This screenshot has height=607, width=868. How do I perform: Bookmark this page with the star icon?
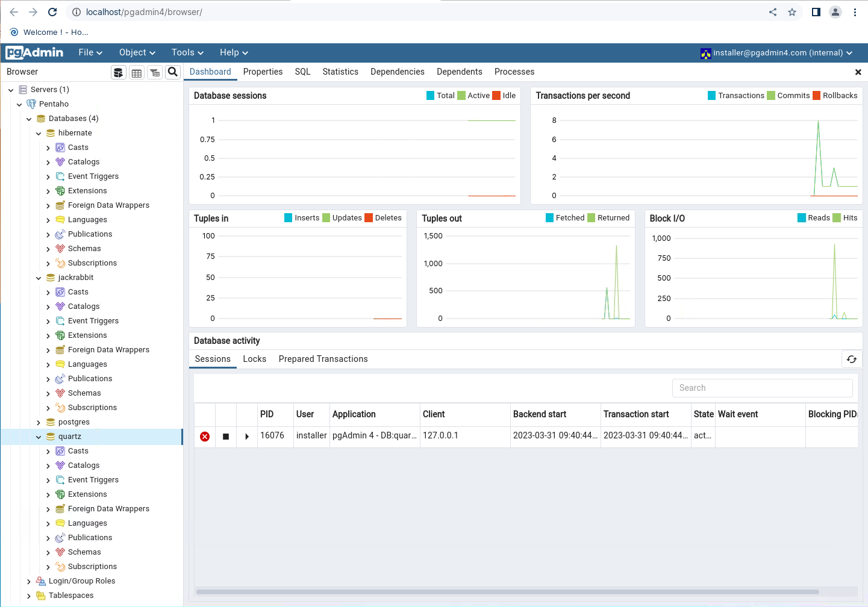pos(792,12)
